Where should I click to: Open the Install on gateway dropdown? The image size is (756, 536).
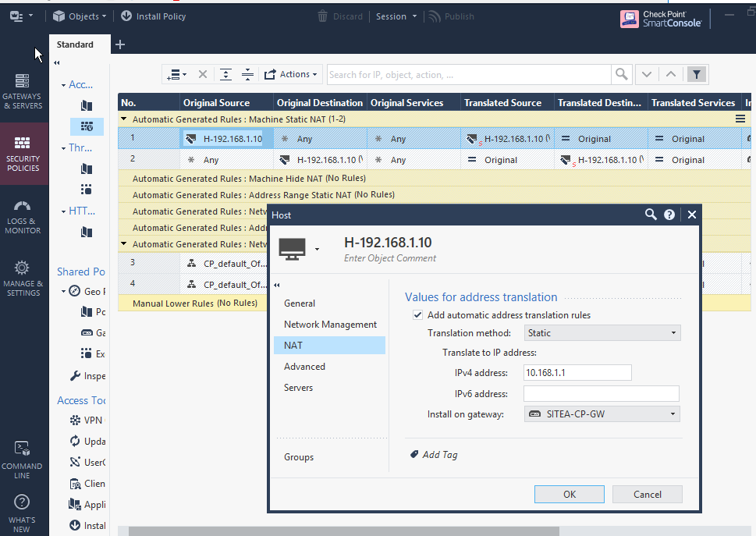click(602, 414)
